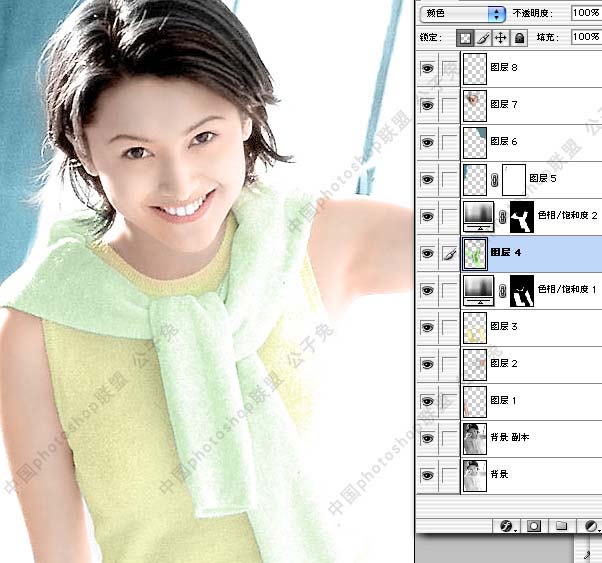This screenshot has width=602, height=563.
Task: Select the 图层 3 layer
Action: click(x=505, y=327)
